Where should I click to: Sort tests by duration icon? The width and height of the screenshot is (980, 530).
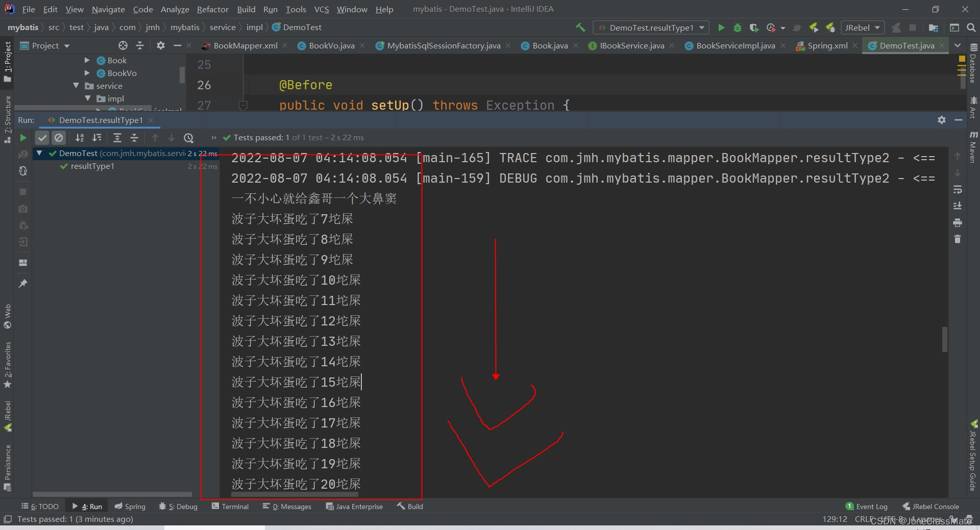tap(96, 138)
